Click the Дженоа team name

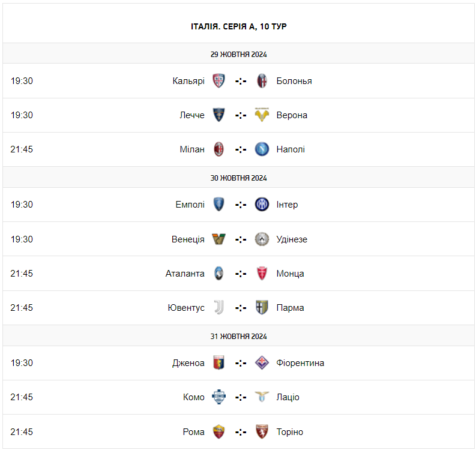[x=188, y=363]
